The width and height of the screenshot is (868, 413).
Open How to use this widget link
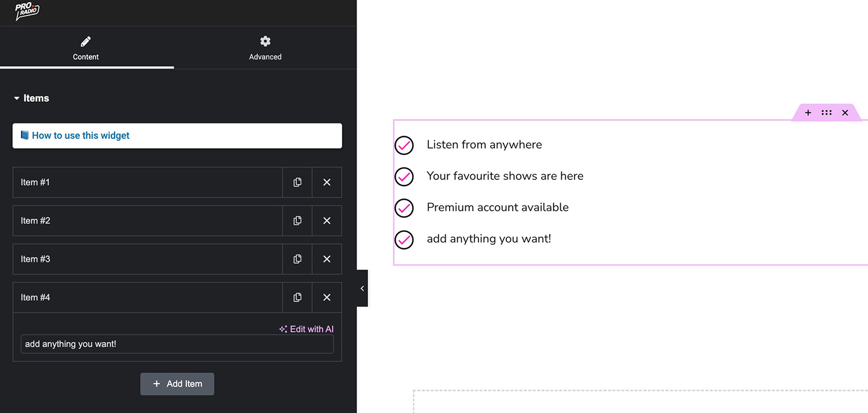tap(80, 135)
